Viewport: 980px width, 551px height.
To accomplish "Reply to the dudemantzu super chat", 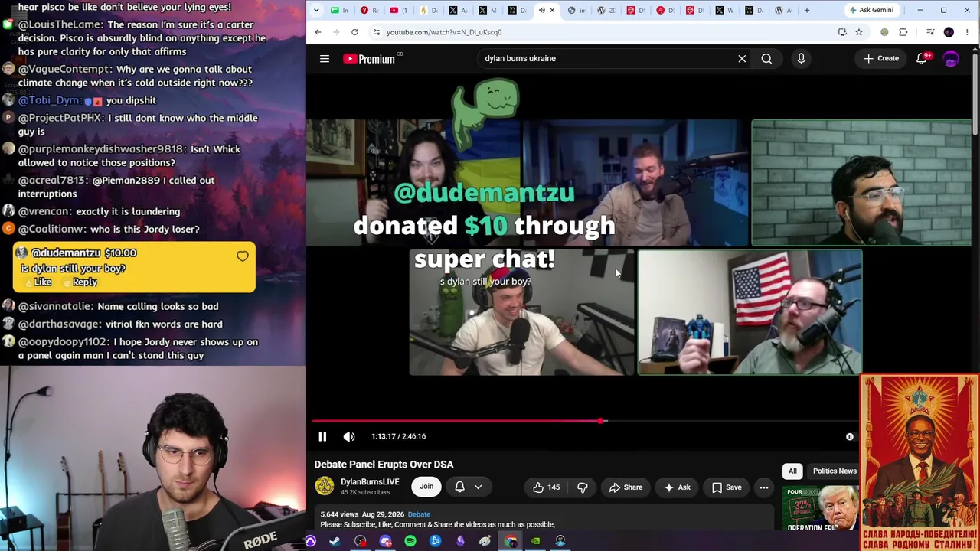I will point(81,282).
